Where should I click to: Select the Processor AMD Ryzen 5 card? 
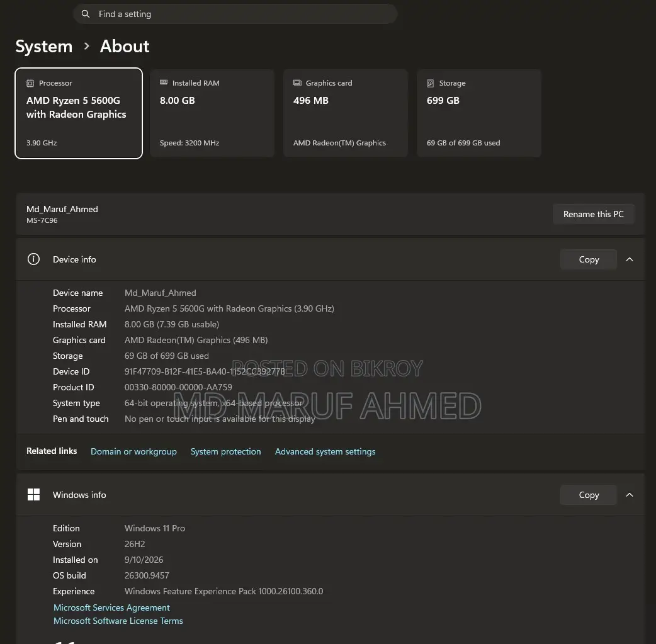(x=79, y=113)
